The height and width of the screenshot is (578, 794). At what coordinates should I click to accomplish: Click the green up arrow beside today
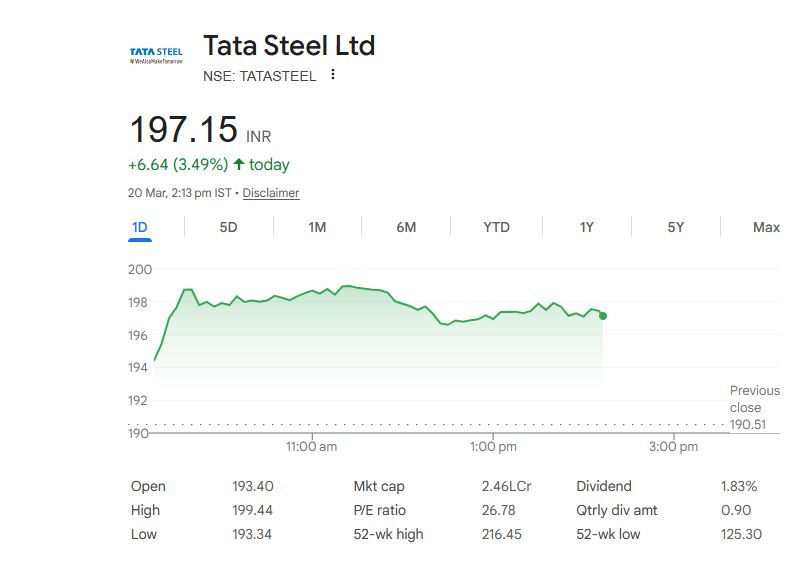coord(238,164)
